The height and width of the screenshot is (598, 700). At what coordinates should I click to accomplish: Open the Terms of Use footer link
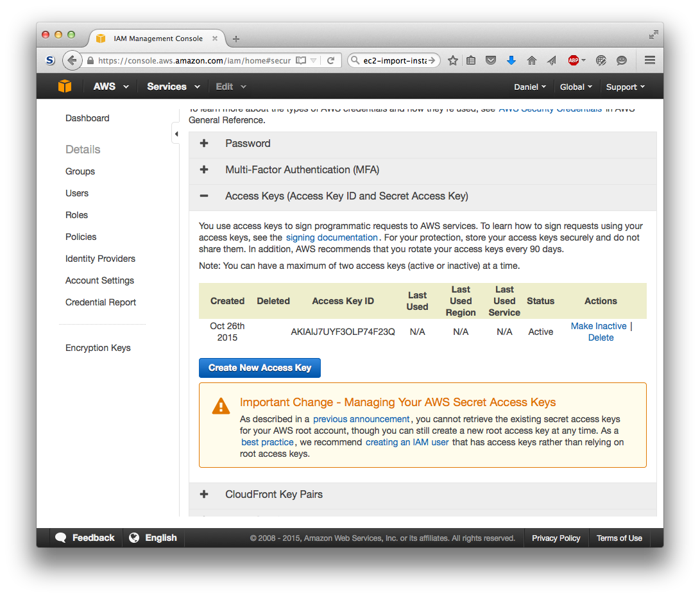point(619,538)
